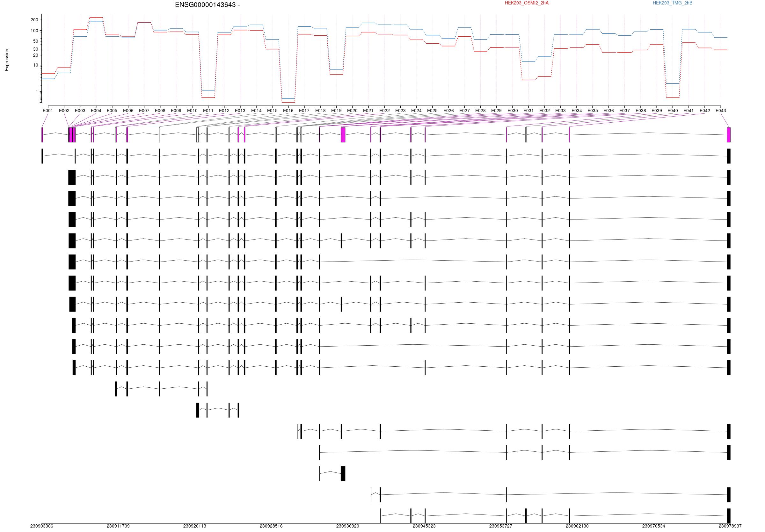The height and width of the screenshot is (532, 765).
Task: Click the y-axis tick value 100
Action: (34, 31)
